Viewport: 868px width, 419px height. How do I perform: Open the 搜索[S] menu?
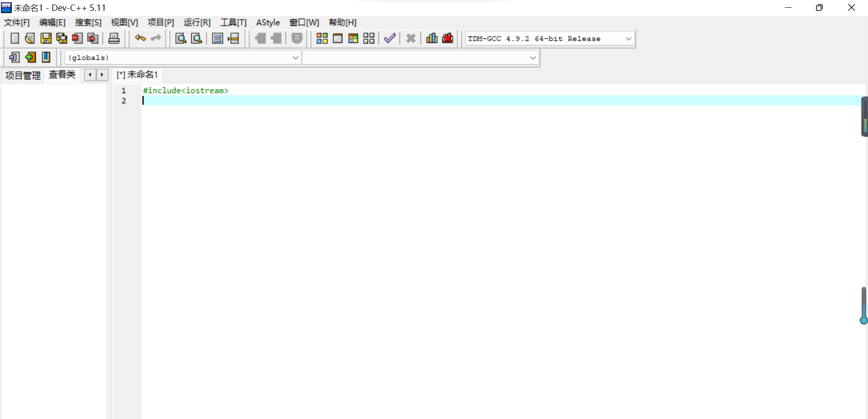[x=88, y=23]
